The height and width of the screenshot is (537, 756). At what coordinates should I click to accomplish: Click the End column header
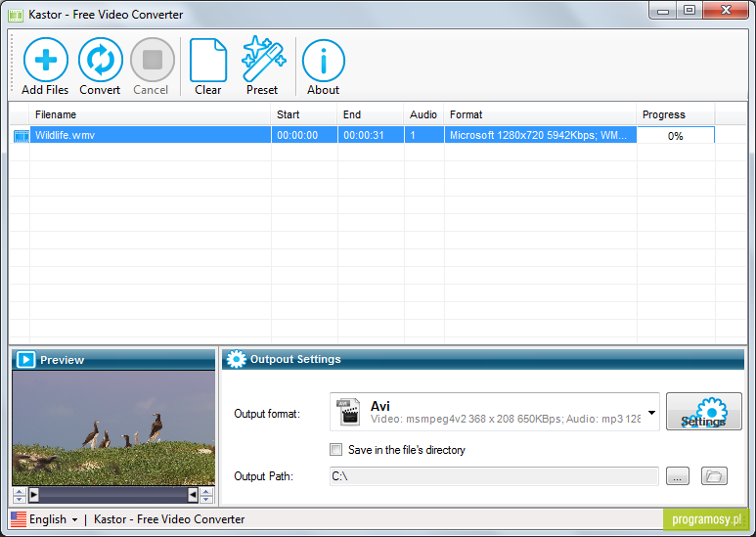[371, 114]
